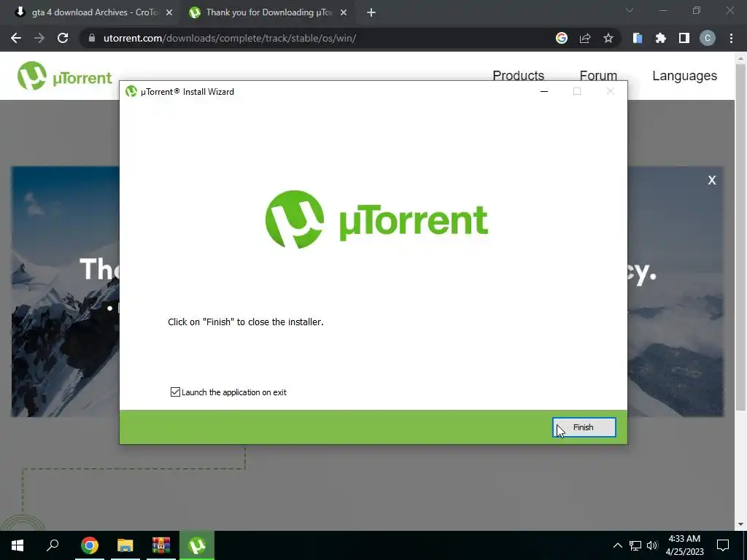Image resolution: width=747 pixels, height=560 pixels.
Task: Open File Explorer from the taskbar
Action: [x=125, y=545]
